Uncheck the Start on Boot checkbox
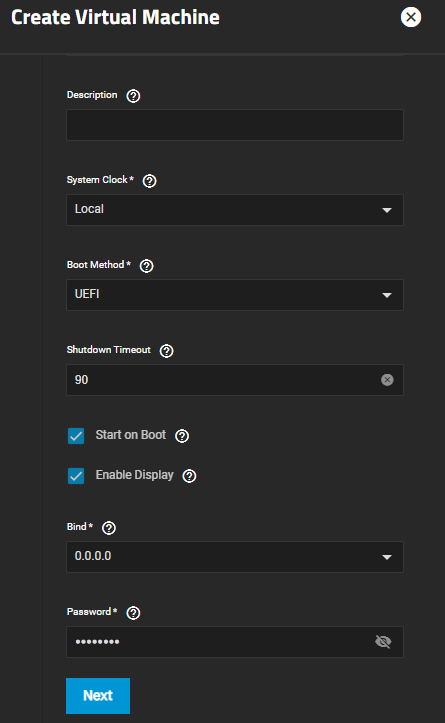445x723 pixels. (76, 436)
